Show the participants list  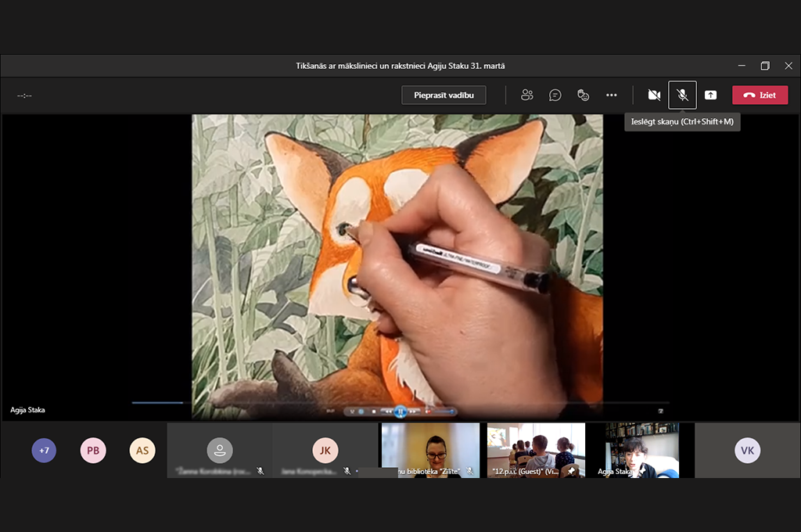[526, 95]
